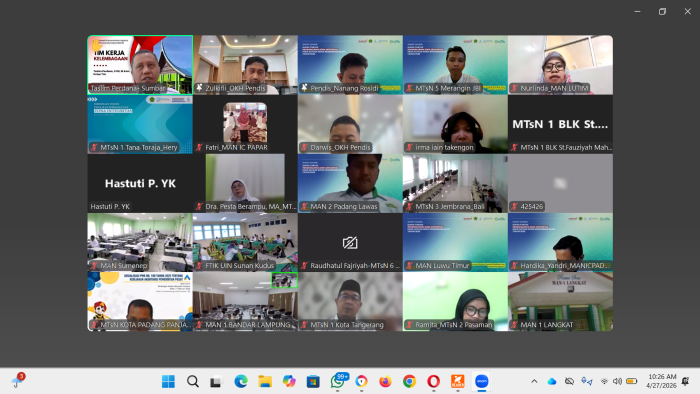Open Google Chrome from taskbar

(409, 382)
